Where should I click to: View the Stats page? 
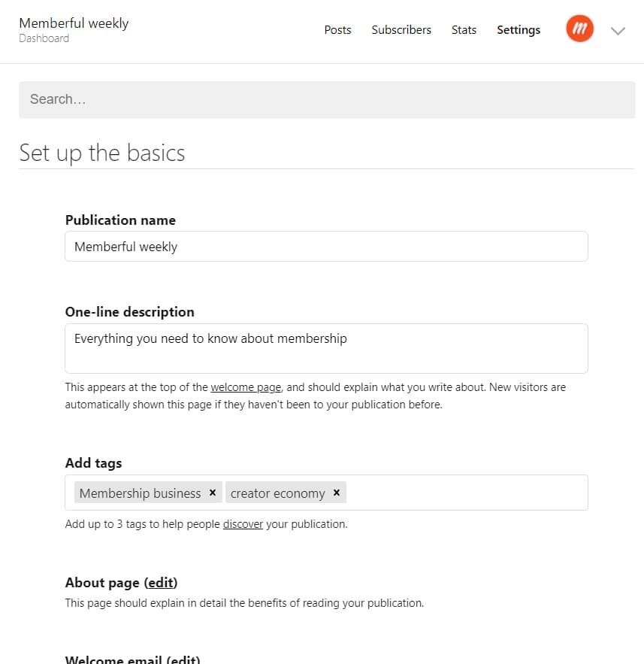(x=464, y=30)
